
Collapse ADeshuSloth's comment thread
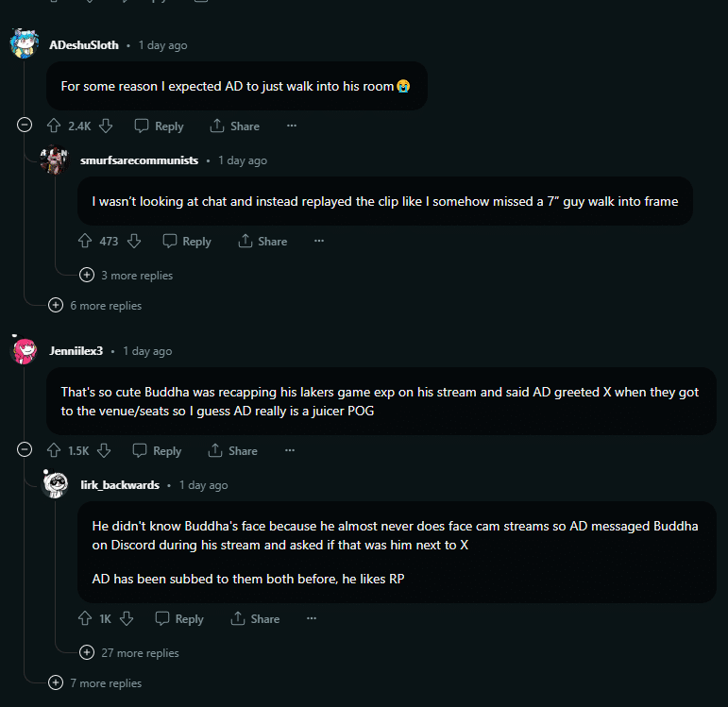pyautogui.click(x=25, y=126)
